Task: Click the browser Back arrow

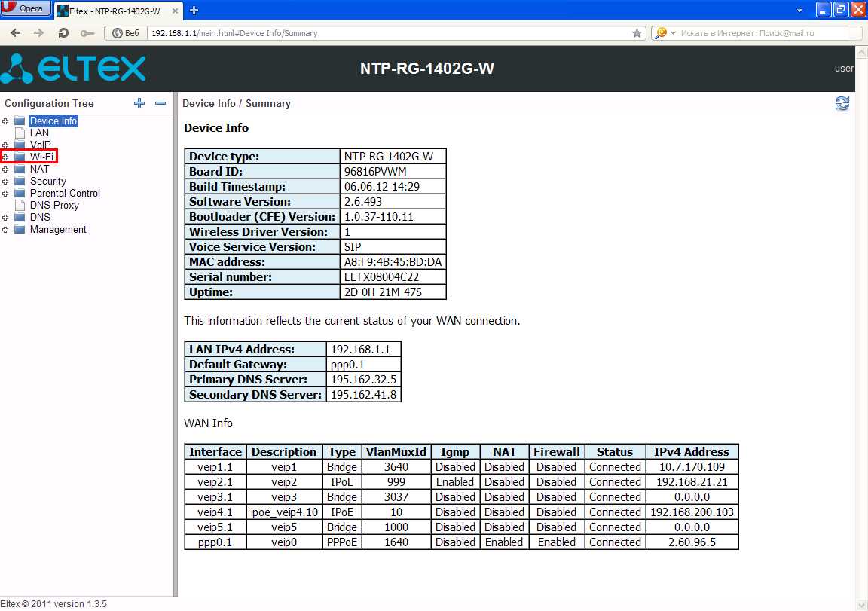Action: (16, 33)
